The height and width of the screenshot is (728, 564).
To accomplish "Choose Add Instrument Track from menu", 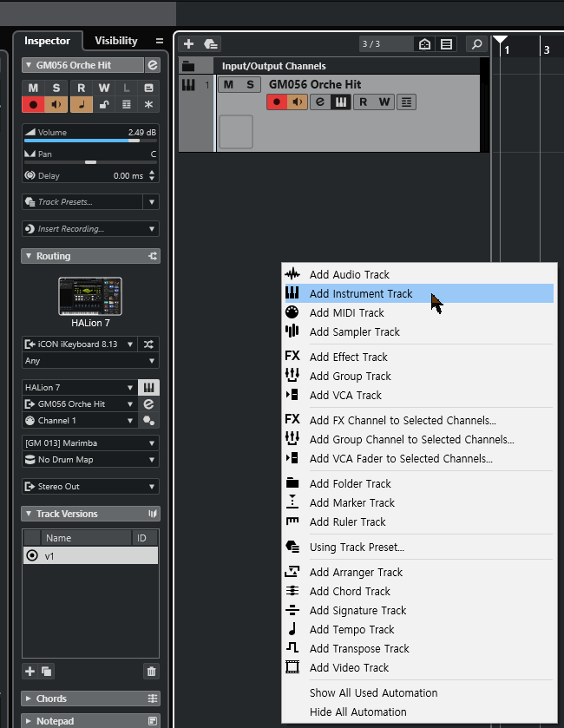I will pos(419,293).
